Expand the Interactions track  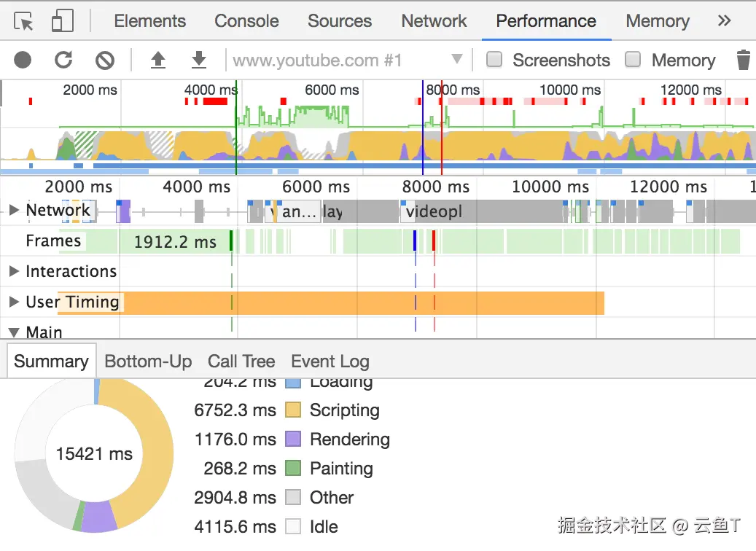click(14, 272)
